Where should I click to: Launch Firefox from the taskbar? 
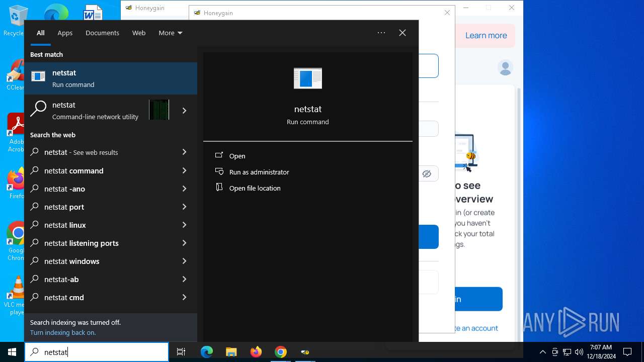tap(256, 352)
